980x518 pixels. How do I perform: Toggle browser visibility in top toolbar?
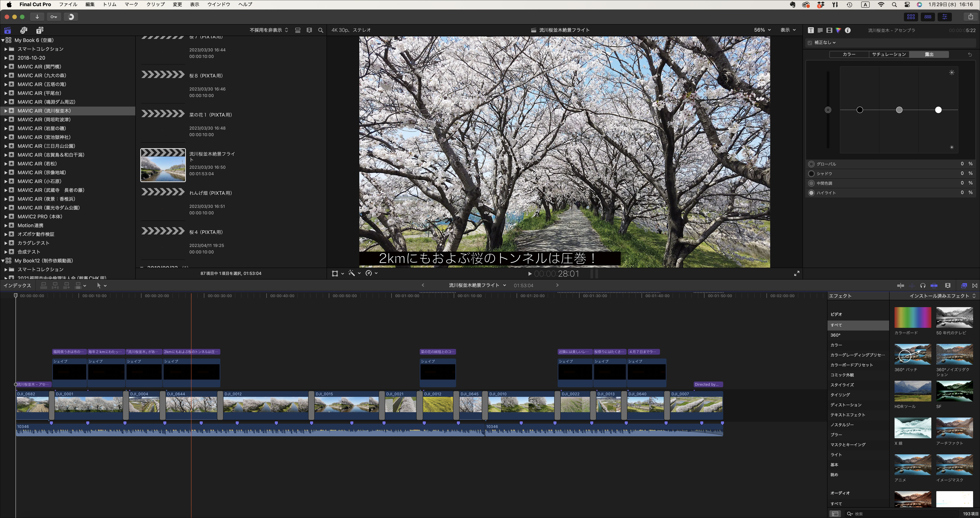pyautogui.click(x=911, y=17)
